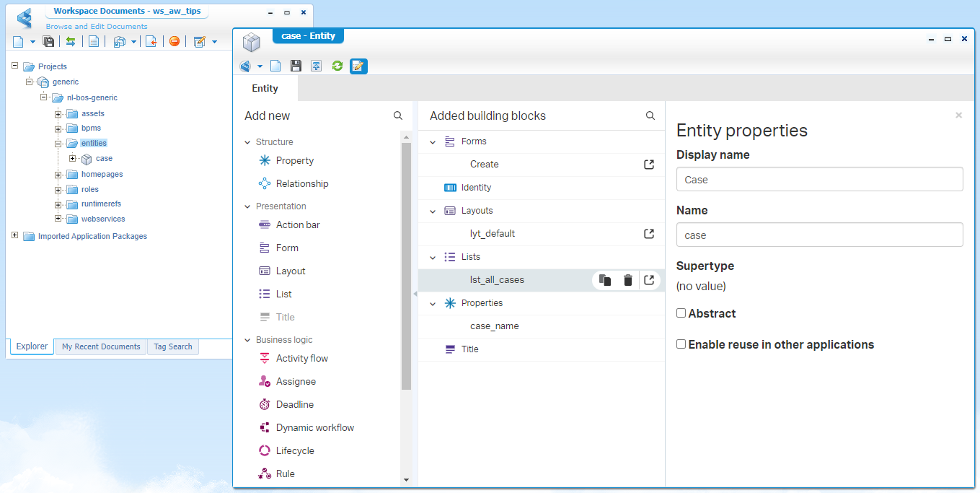Add a new Relationship building block
Screen dimensions: 980x493
[x=301, y=184]
